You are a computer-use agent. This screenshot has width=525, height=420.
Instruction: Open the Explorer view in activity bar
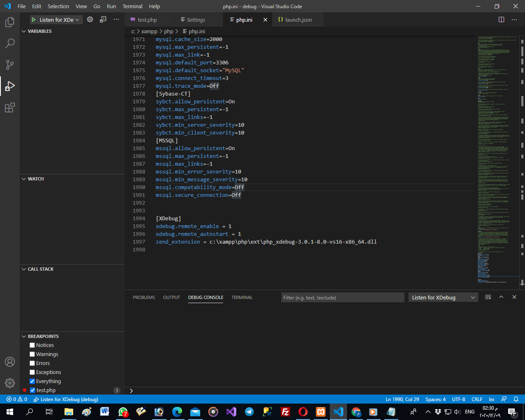click(x=10, y=22)
